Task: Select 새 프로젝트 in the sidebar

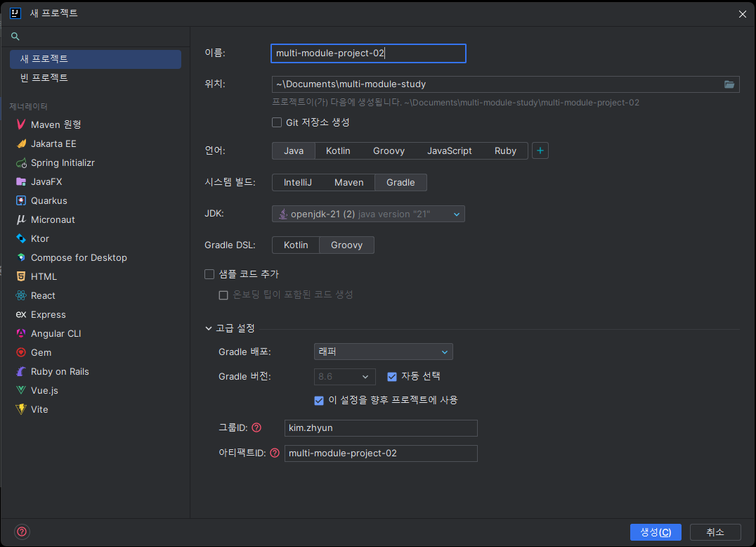Action: 96,59
